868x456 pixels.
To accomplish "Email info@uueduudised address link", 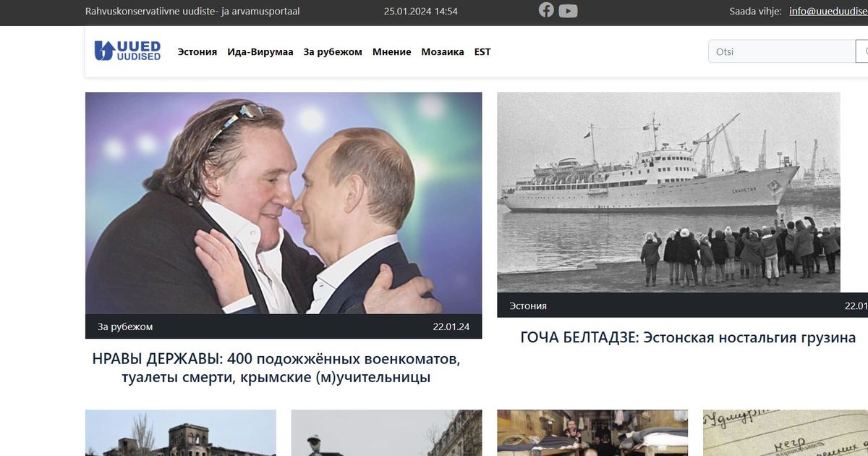I will 828,11.
